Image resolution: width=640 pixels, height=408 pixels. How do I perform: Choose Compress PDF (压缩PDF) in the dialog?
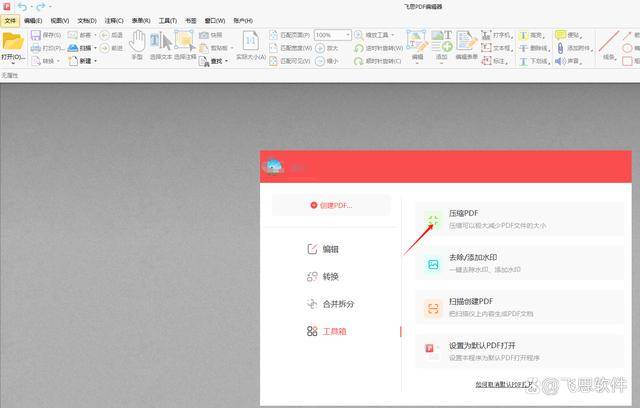tap(520, 219)
